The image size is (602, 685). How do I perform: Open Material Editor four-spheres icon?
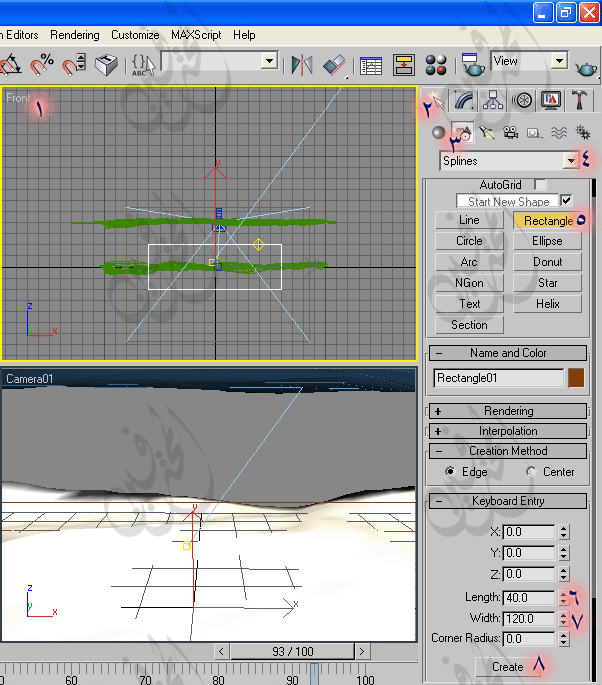(436, 65)
